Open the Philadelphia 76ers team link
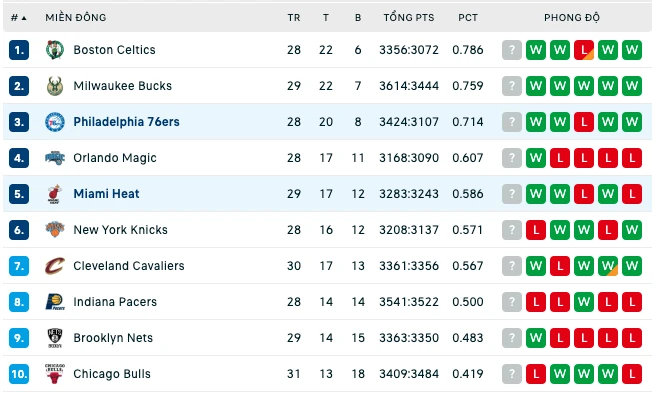Image resolution: width=654 pixels, height=395 pixels. pos(126,122)
